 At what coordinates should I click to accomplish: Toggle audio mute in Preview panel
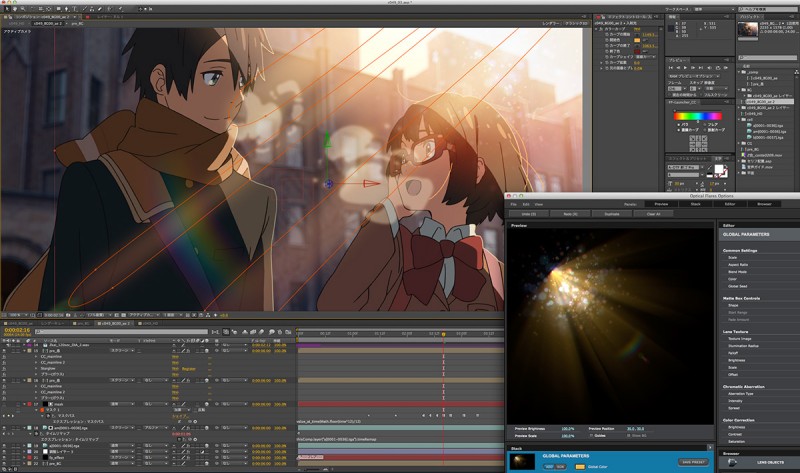click(x=709, y=68)
